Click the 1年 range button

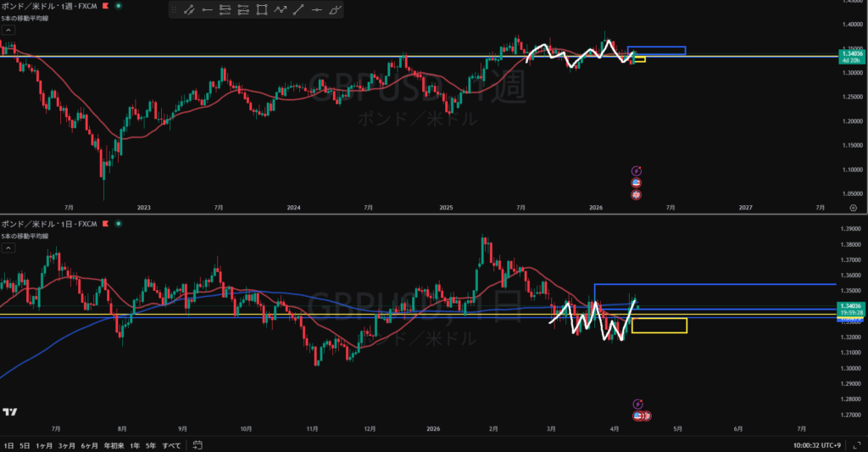(134, 445)
